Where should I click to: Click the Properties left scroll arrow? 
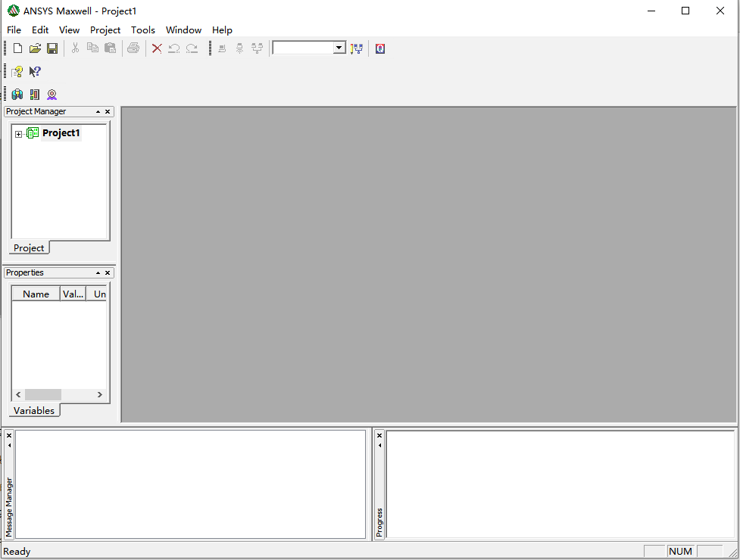click(x=18, y=394)
